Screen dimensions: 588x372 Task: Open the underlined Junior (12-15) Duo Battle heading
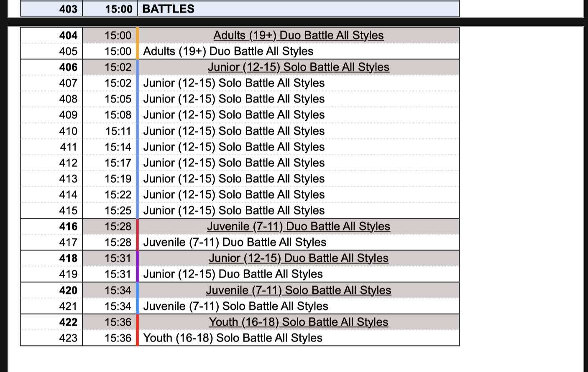[x=298, y=258]
